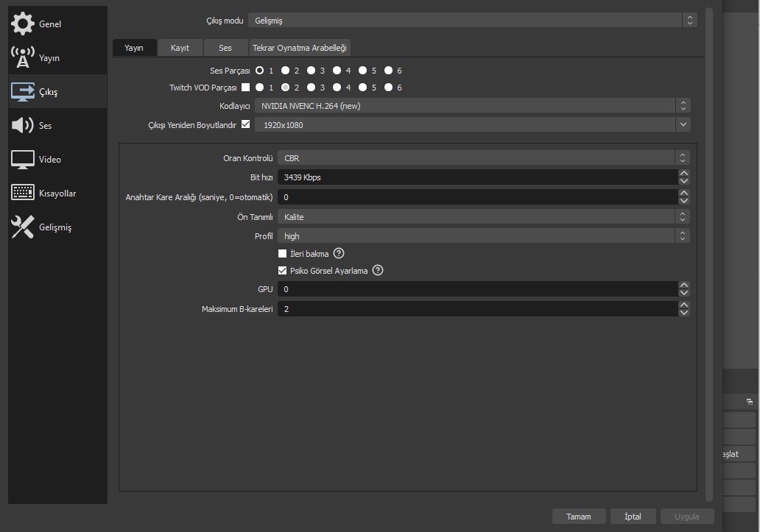
Task: Open the Yayın broadcast antenna icon
Action: tap(23, 57)
